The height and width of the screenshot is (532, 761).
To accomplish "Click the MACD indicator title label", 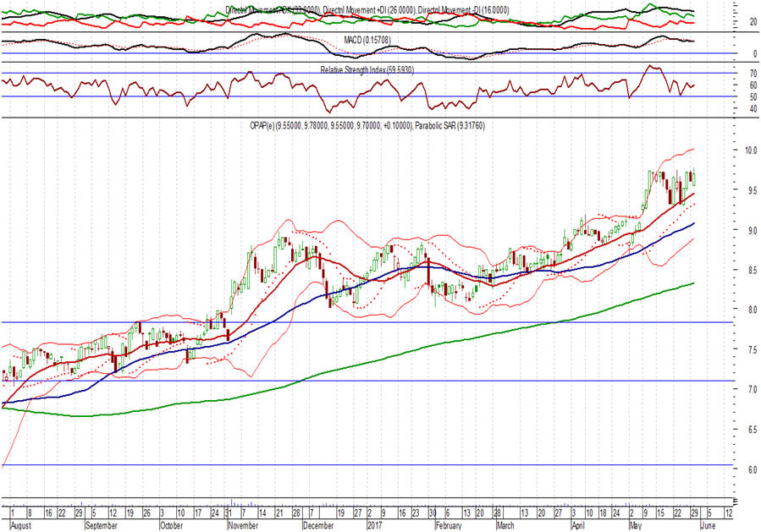I will pos(373,39).
